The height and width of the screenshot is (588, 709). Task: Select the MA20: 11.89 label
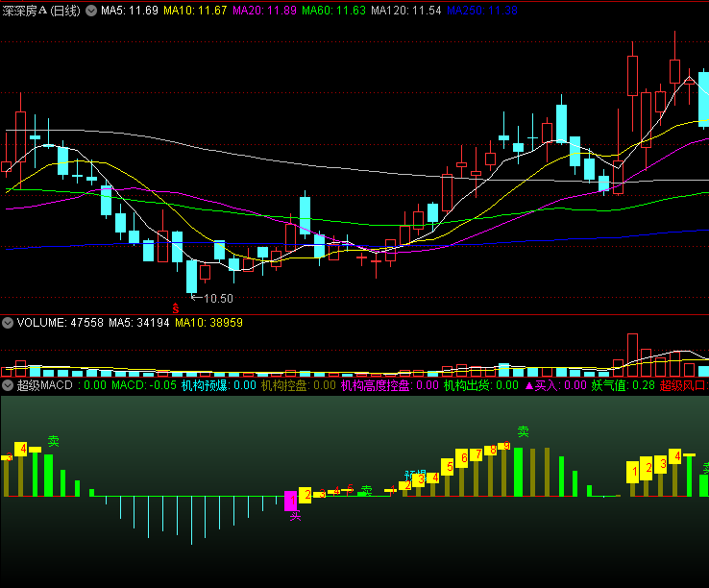click(x=264, y=11)
